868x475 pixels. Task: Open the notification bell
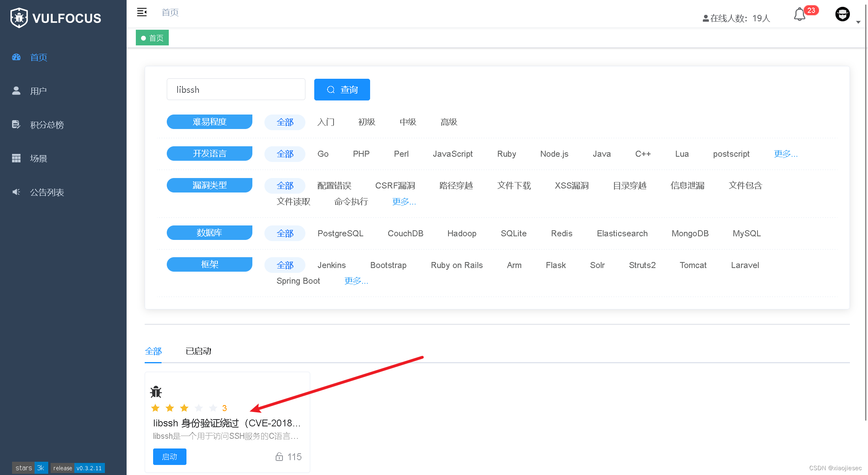(799, 15)
